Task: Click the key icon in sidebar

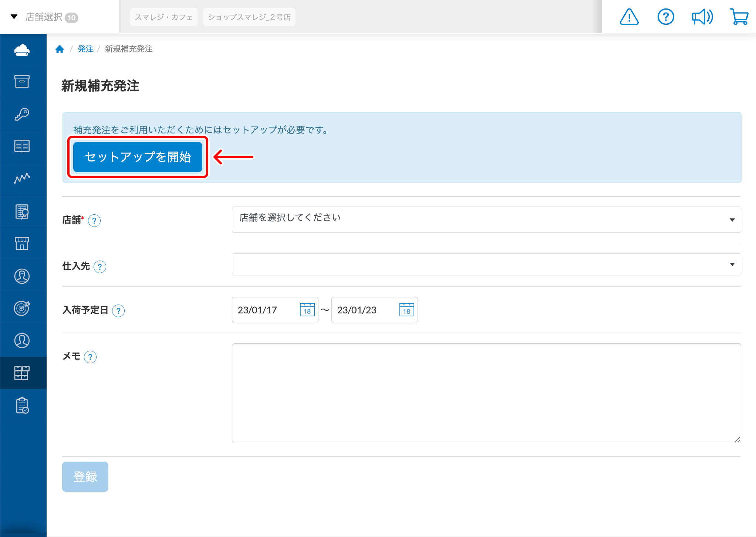Action: (x=22, y=114)
